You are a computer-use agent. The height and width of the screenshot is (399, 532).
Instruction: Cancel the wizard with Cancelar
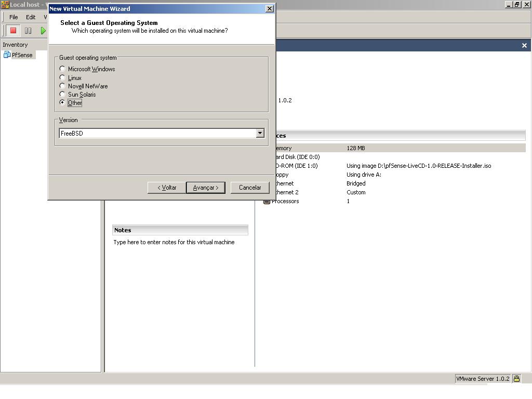click(250, 188)
